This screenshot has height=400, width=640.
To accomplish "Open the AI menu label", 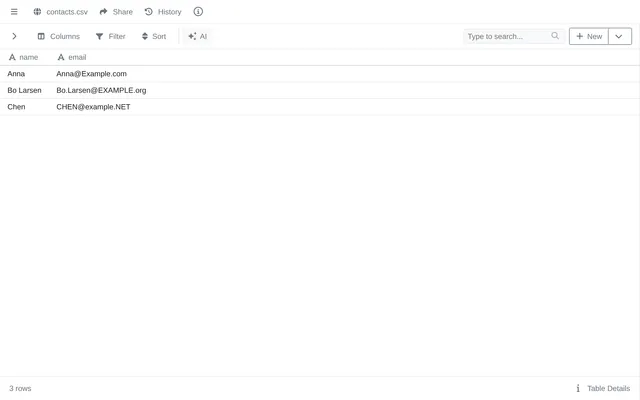I will point(203,36).
